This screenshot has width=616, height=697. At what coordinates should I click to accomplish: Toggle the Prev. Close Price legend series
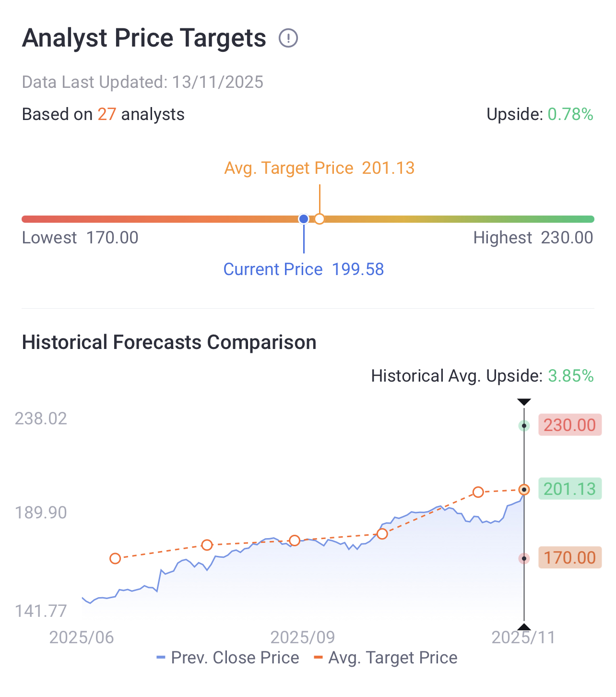click(x=228, y=658)
